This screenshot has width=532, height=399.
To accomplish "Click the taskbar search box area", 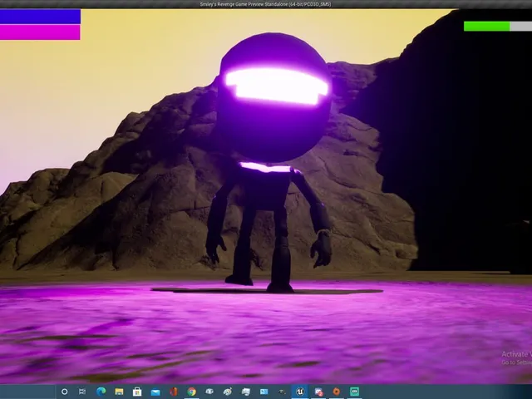I will point(27,392).
